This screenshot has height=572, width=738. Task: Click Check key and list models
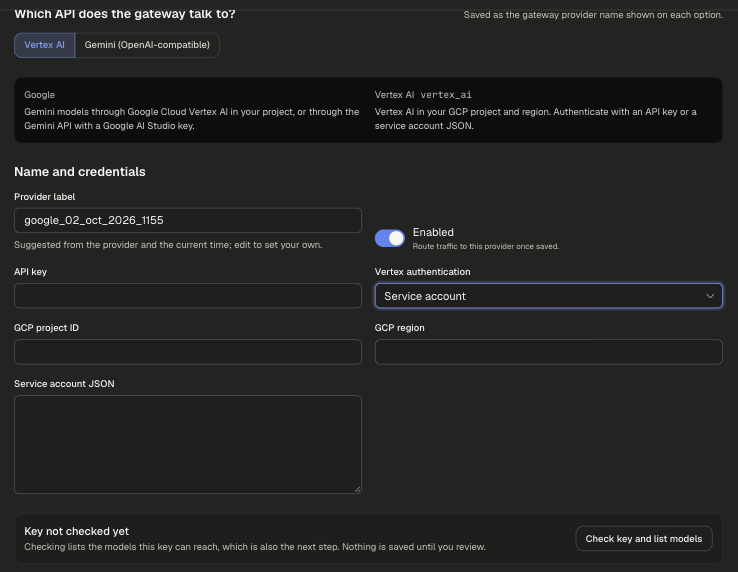(643, 539)
